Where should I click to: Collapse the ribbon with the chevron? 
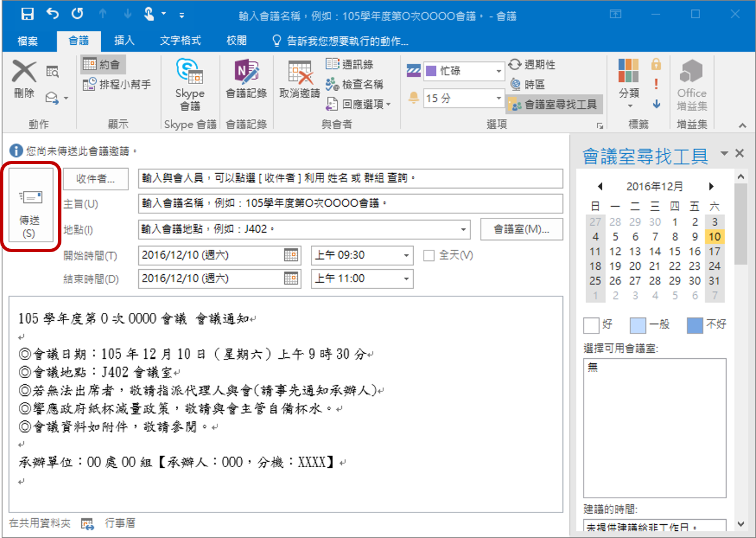click(743, 126)
